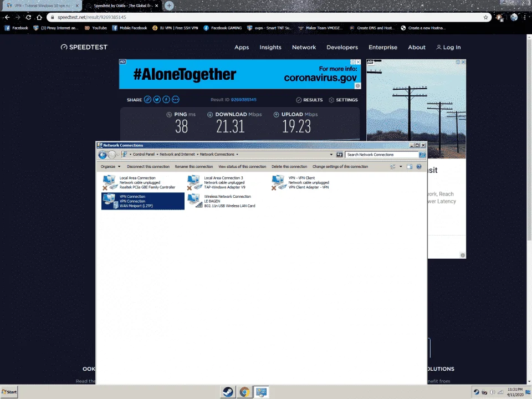The width and height of the screenshot is (532, 399).
Task: Open the Insights menu on Speedtest
Action: coord(270,47)
